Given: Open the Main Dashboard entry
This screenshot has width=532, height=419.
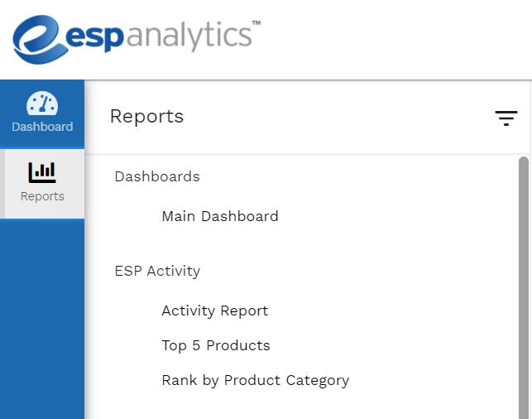Looking at the screenshot, I should click(x=220, y=216).
